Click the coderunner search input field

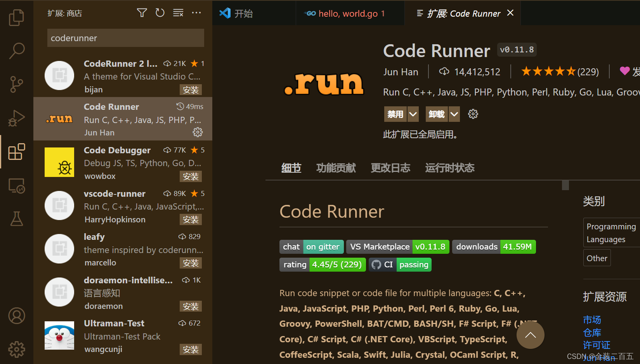tap(126, 38)
